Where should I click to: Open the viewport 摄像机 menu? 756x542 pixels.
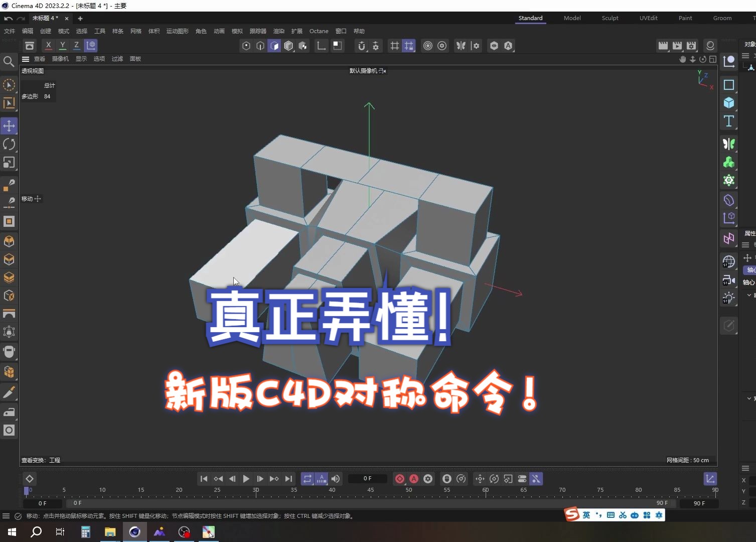point(60,59)
